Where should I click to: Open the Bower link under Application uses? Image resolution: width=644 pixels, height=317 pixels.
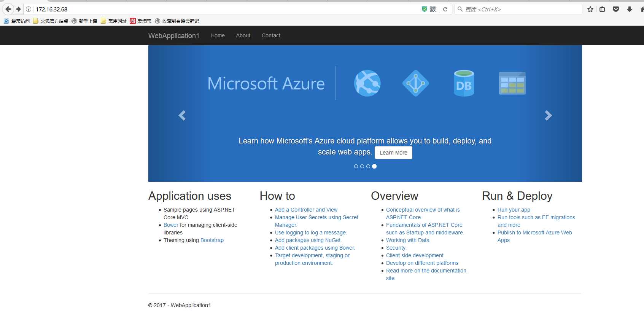pos(171,225)
